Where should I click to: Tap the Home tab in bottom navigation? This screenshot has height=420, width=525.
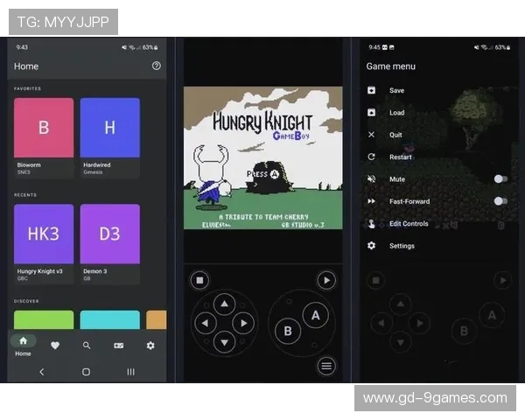pos(23,346)
